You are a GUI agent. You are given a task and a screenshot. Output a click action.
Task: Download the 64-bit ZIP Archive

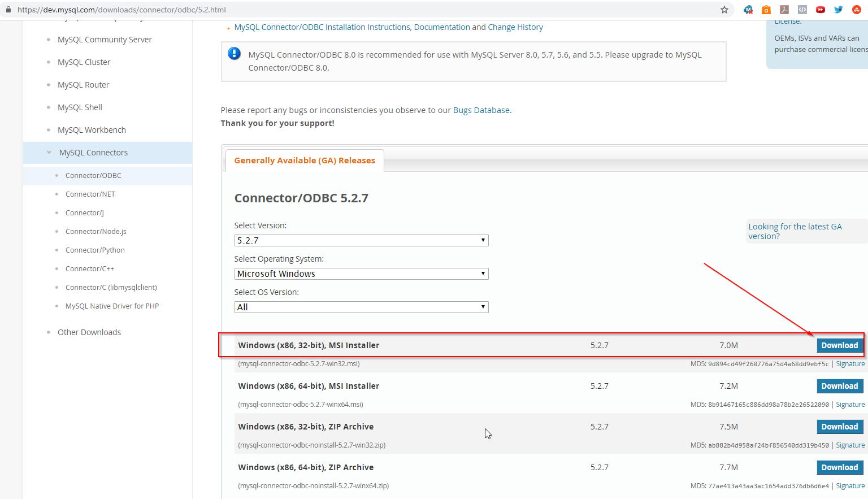[x=840, y=467]
